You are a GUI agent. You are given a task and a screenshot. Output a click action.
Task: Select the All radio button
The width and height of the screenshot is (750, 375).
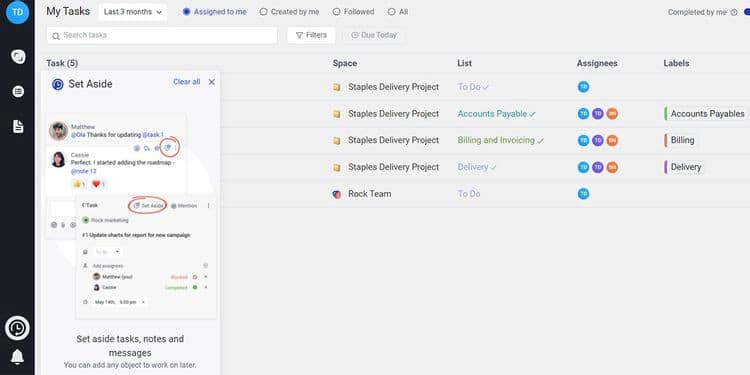point(391,12)
